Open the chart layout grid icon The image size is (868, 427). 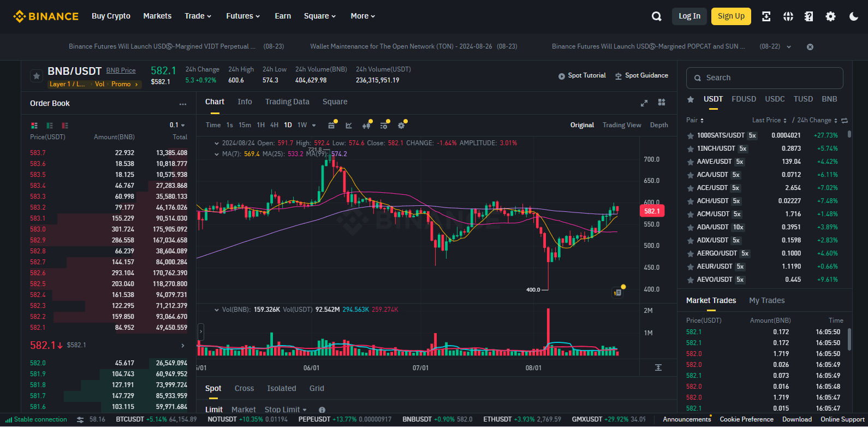coord(662,102)
